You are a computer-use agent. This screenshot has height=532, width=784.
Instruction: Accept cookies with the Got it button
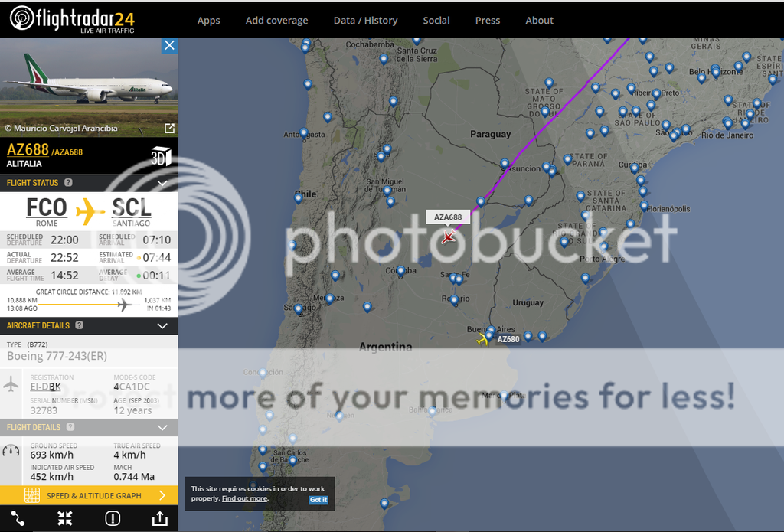coord(318,500)
